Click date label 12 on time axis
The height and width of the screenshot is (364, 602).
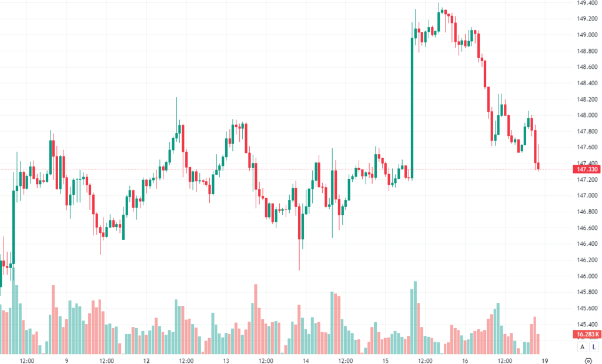click(x=146, y=360)
